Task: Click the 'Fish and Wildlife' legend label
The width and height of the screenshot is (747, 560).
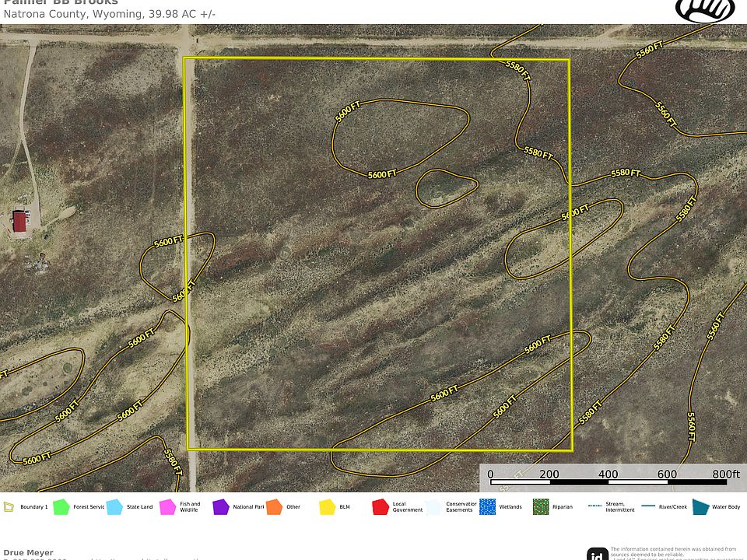Action: click(190, 506)
